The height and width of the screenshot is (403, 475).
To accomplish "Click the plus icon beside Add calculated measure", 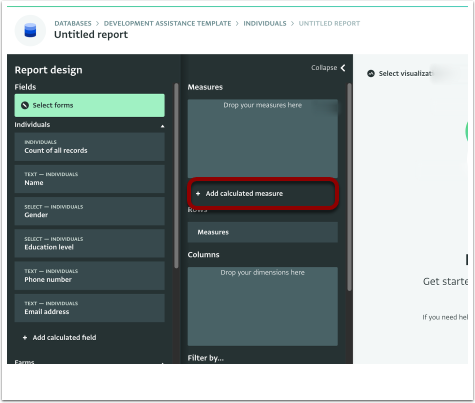I will (198, 193).
